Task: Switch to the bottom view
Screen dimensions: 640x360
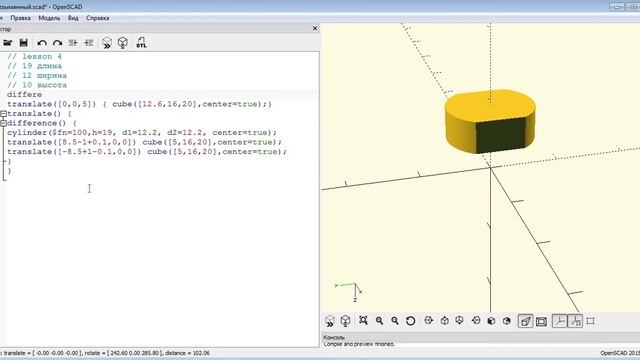Action: [460, 320]
